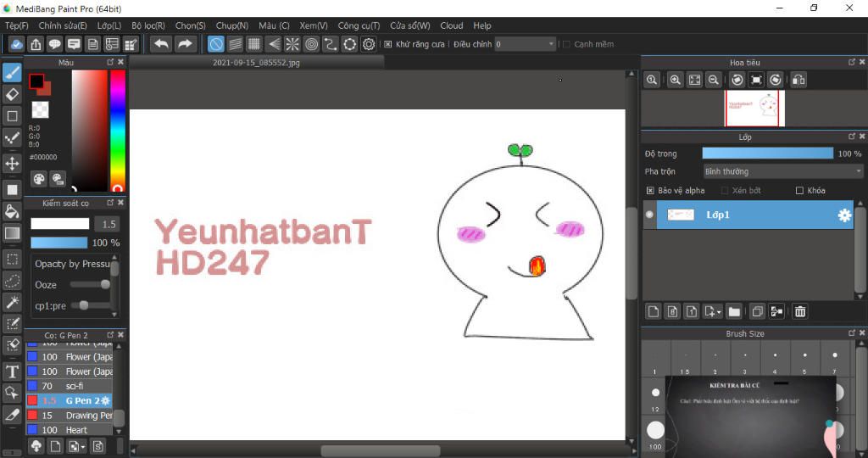Pick the black foreground color swatch
Screen dimensions: 868x458
pos(36,81)
